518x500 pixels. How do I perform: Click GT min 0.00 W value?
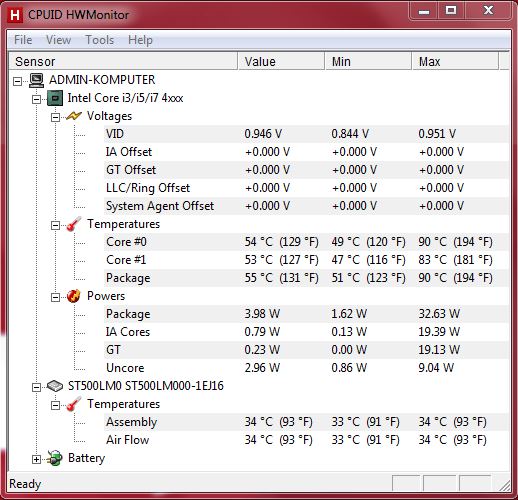click(x=349, y=350)
